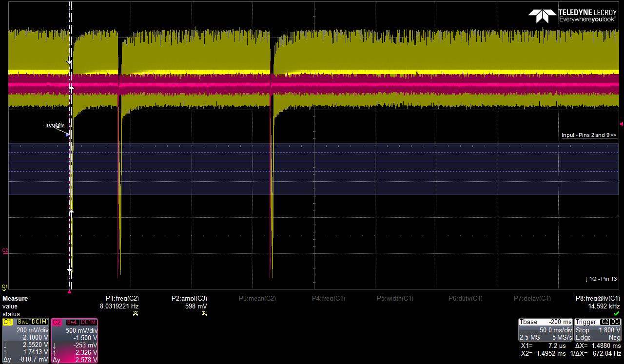Click the DC1M badge on C1 descriptor

click(39, 322)
